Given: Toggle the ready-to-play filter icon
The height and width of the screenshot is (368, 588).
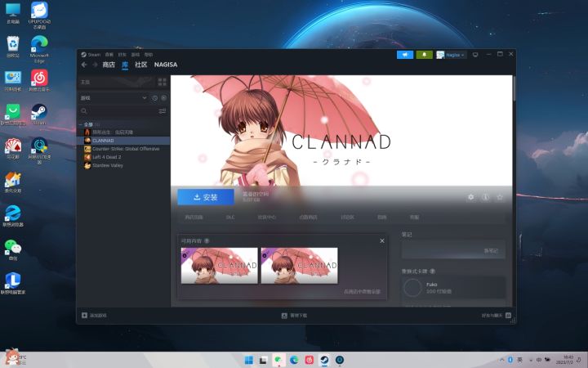Looking at the screenshot, I should click(164, 98).
